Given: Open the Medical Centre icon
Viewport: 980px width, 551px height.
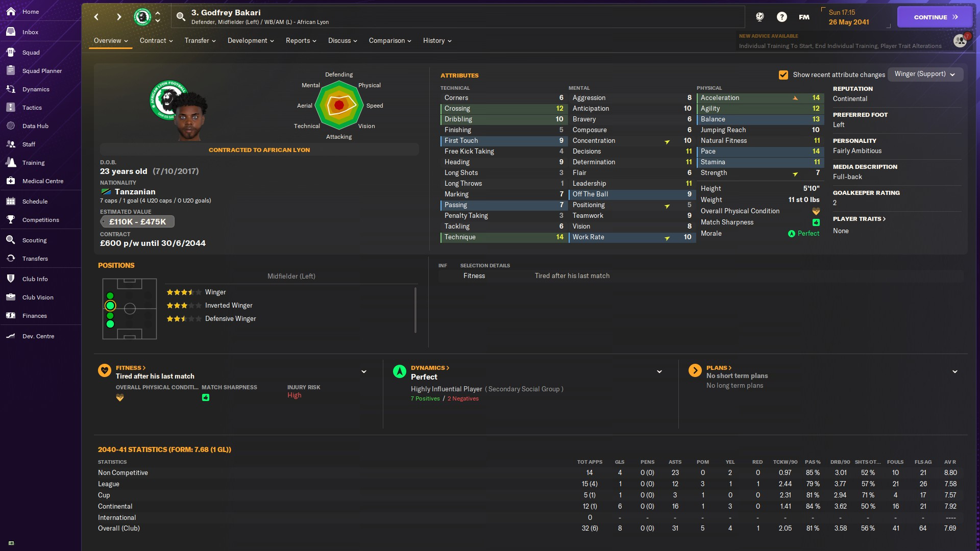Looking at the screenshot, I should [x=11, y=181].
